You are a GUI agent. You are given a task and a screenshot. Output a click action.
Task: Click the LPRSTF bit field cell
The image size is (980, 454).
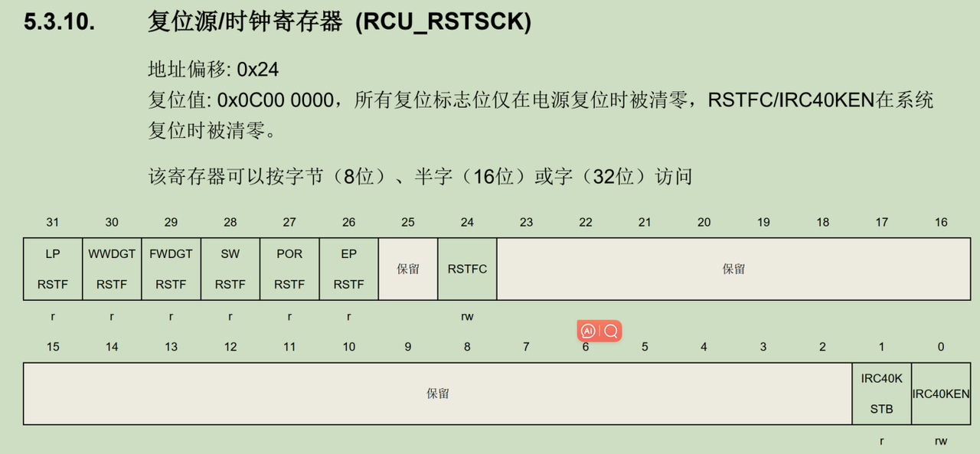(x=52, y=269)
